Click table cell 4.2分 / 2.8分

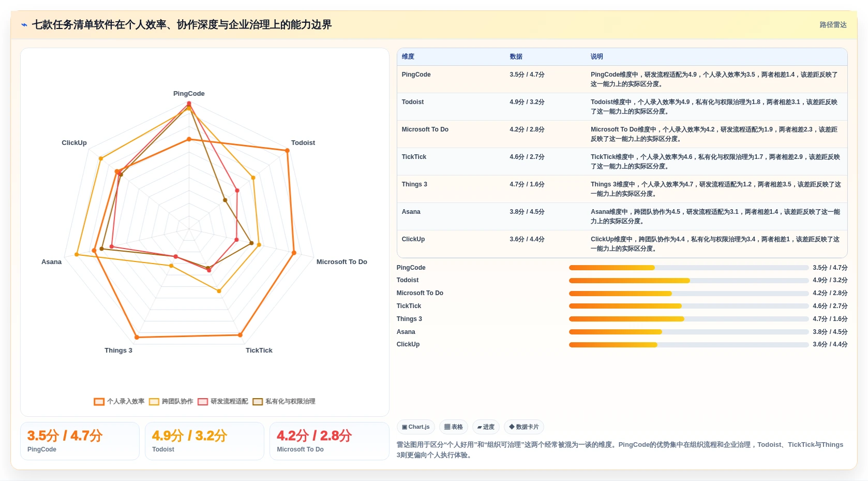(527, 129)
